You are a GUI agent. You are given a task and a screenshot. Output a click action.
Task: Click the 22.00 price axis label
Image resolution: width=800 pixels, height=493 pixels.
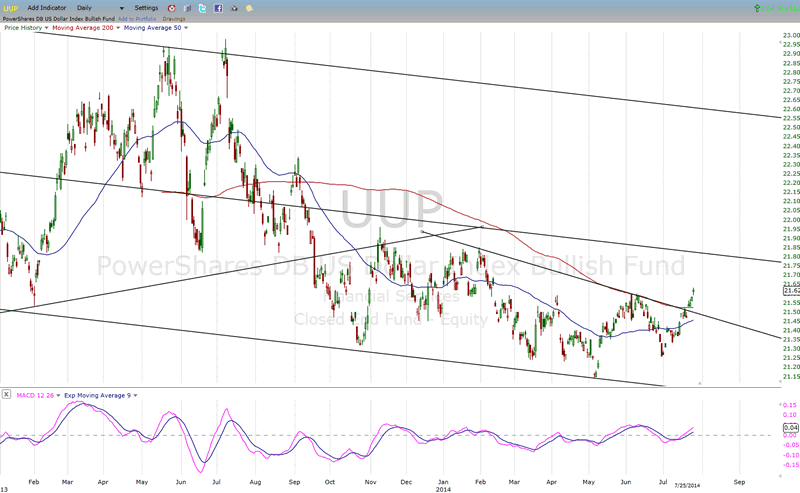(791, 220)
